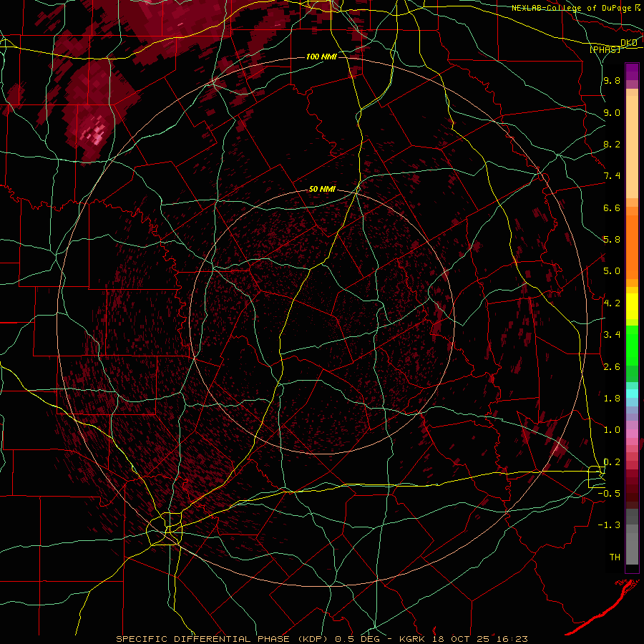Click the "100 NMI" range ring label
Screen dimensions: 644x644
321,57
